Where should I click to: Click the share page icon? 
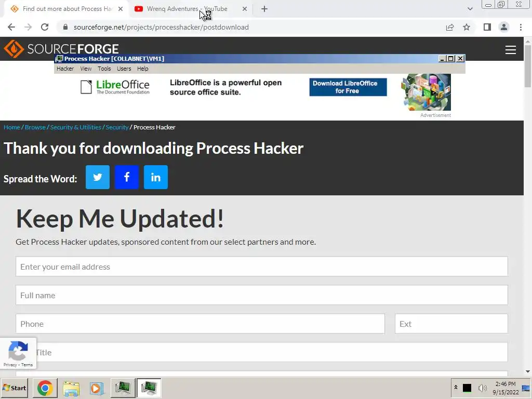[x=450, y=27]
